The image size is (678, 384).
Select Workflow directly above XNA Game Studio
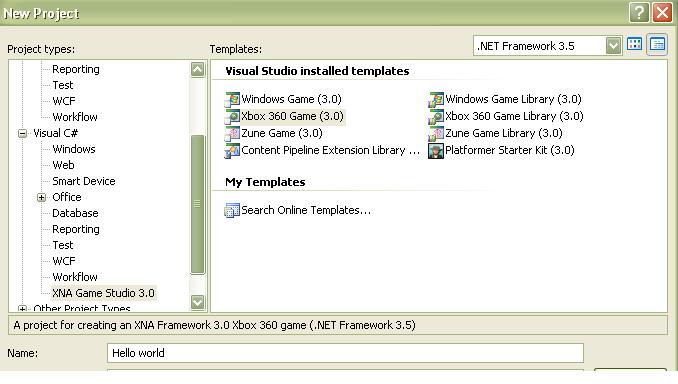click(x=75, y=277)
